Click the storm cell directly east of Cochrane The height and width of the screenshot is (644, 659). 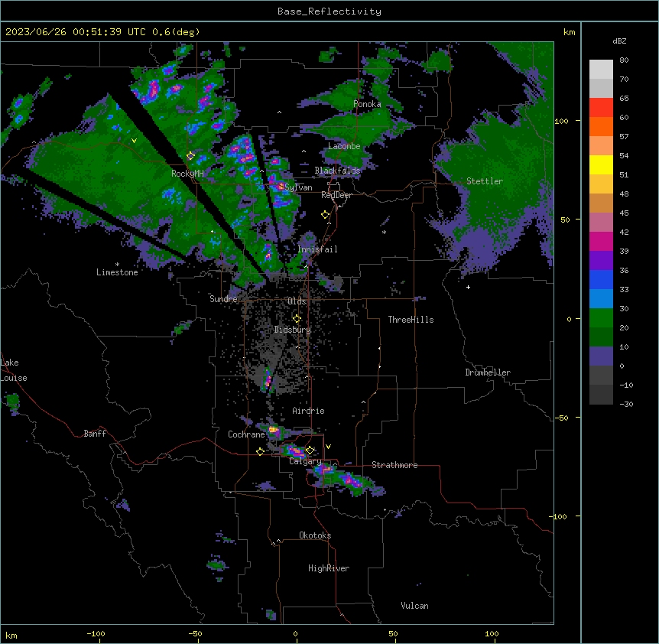tap(274, 430)
